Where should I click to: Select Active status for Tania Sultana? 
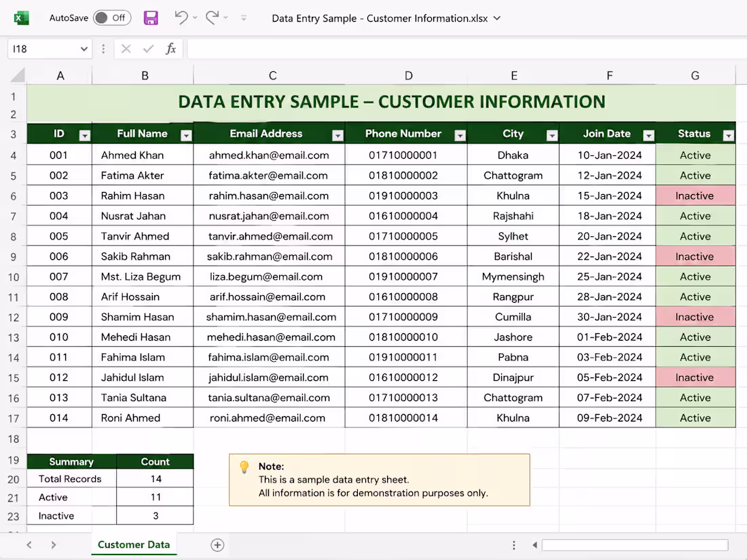695,398
